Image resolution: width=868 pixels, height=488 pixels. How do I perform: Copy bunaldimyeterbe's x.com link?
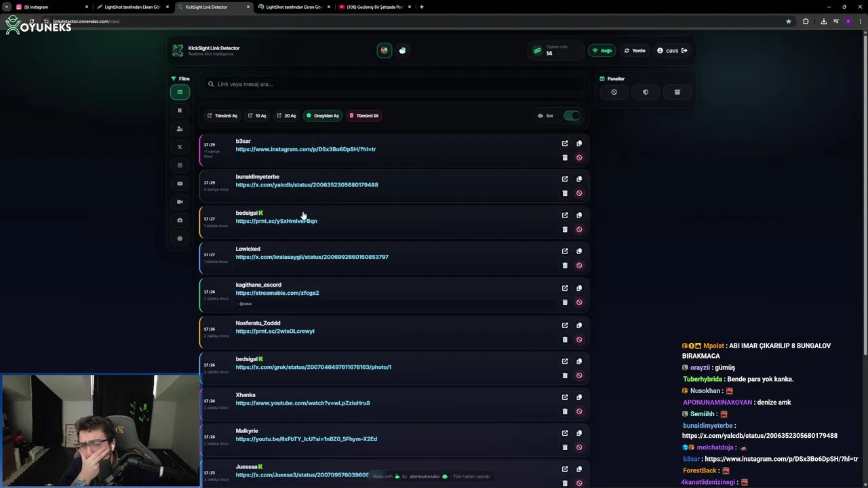(x=579, y=179)
